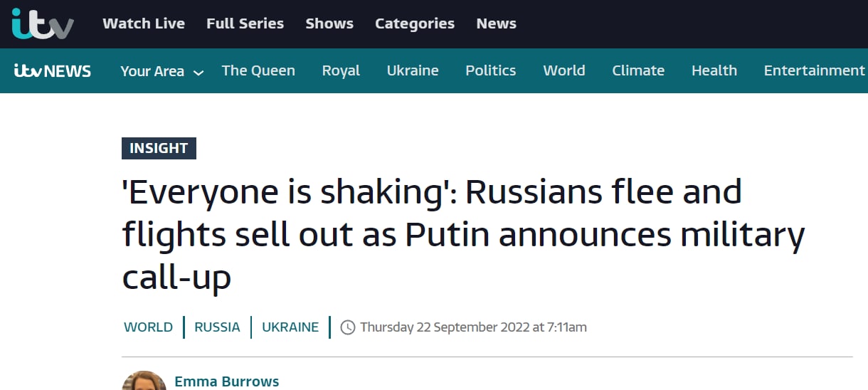Screen dimensions: 868x390
Task: Follow the RUSSIA topic tag link
Action: pyautogui.click(x=217, y=327)
